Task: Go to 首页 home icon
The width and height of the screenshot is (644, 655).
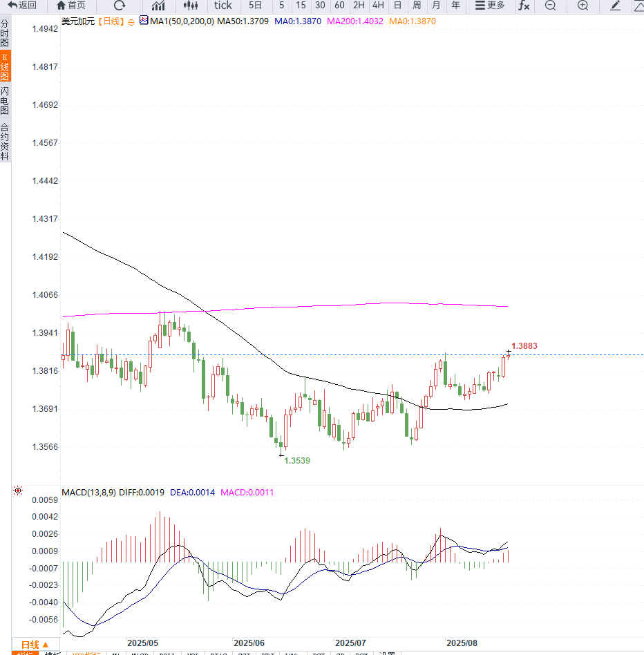Action: (71, 6)
